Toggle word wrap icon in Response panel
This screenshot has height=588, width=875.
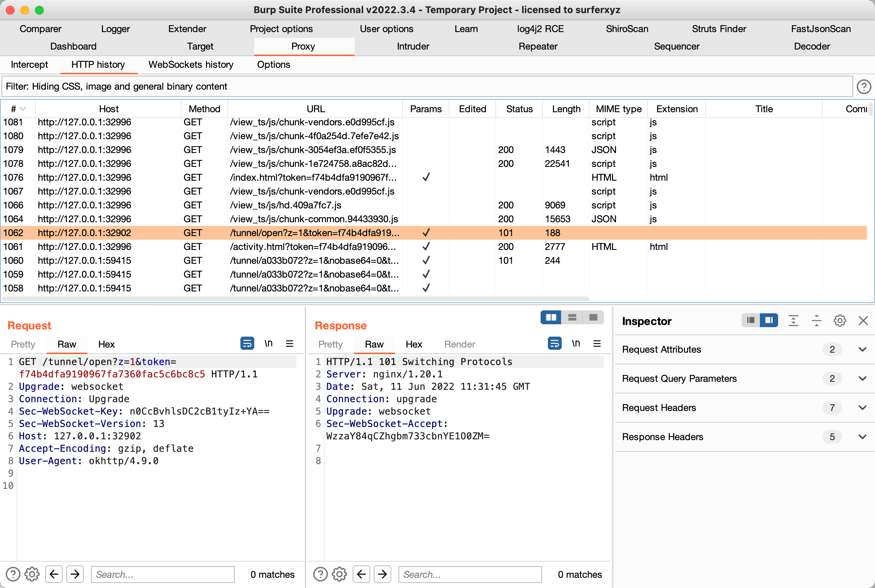click(554, 344)
